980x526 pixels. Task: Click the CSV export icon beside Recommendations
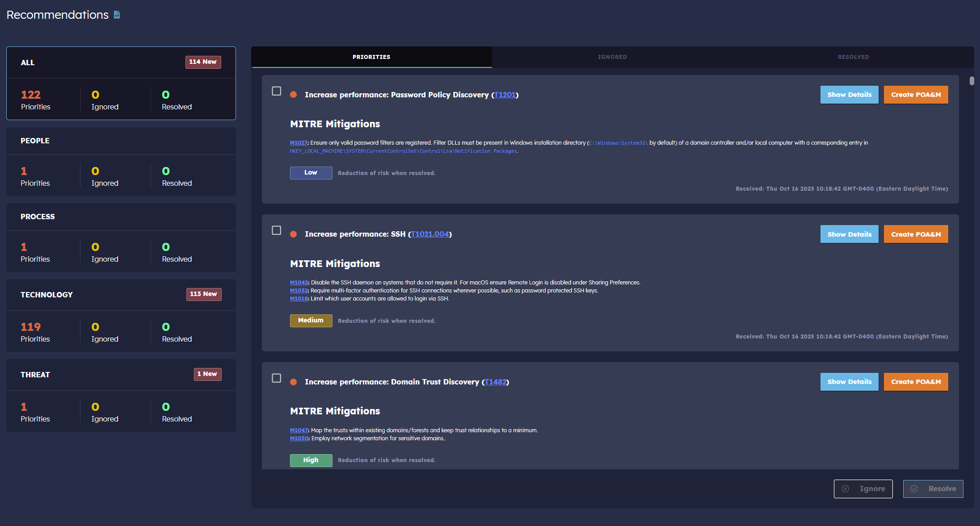[117, 15]
